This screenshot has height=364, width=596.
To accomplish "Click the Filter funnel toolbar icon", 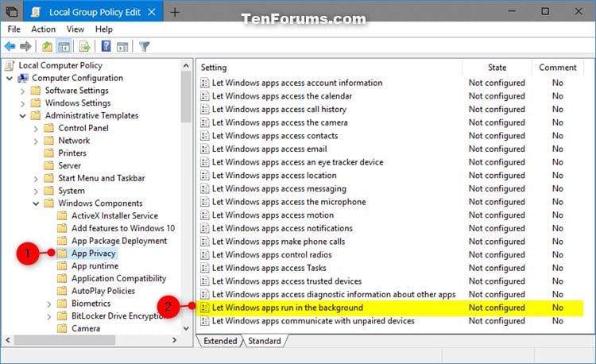I will (x=144, y=46).
